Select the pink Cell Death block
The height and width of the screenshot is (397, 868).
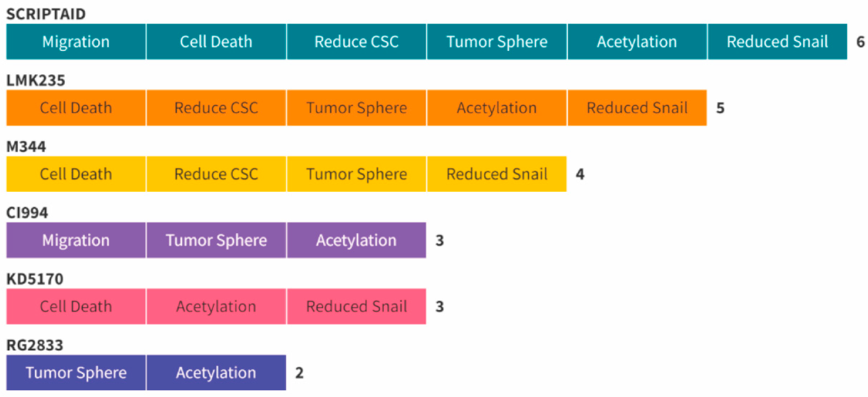pyautogui.click(x=76, y=306)
